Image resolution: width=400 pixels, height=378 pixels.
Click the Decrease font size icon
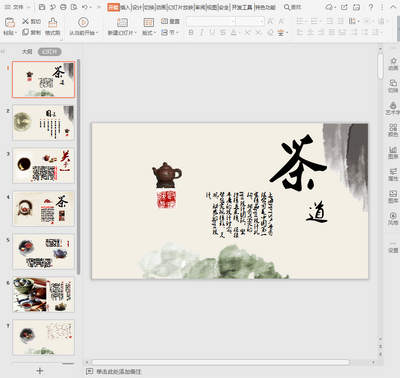click(x=282, y=21)
